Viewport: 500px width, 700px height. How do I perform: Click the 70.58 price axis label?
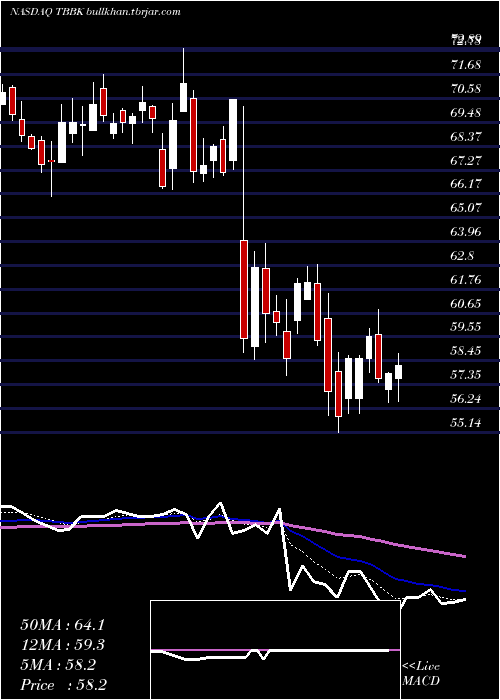coord(466,89)
